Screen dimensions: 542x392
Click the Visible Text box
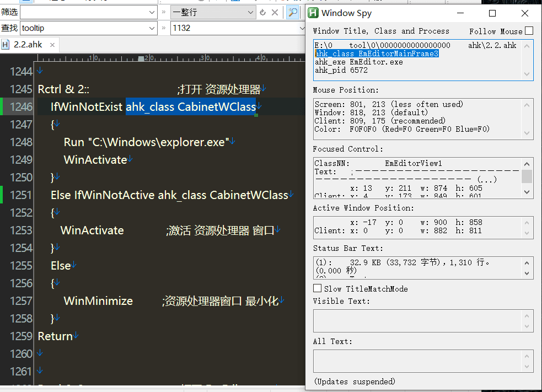point(418,320)
